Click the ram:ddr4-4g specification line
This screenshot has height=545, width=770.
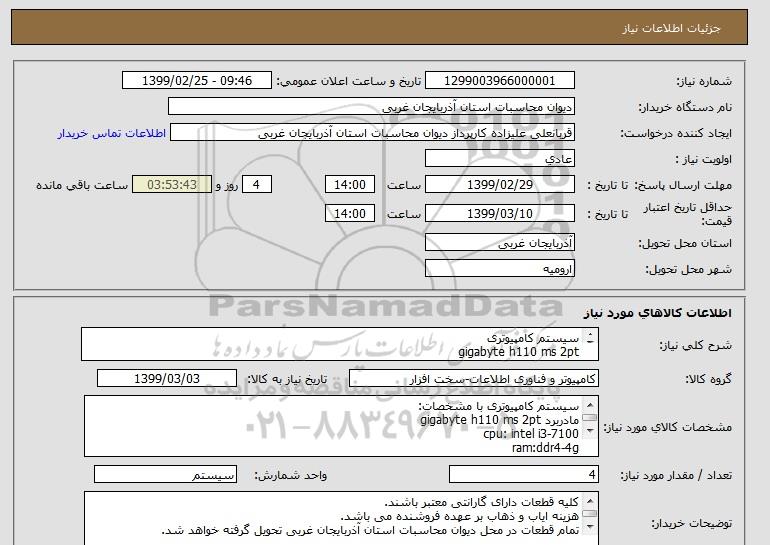coord(545,447)
